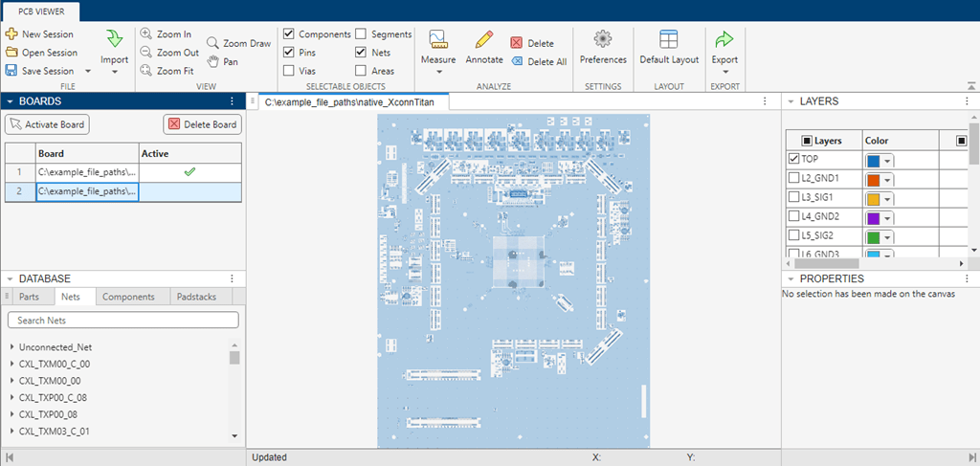
Task: Click the Measure tool icon
Action: tap(438, 39)
